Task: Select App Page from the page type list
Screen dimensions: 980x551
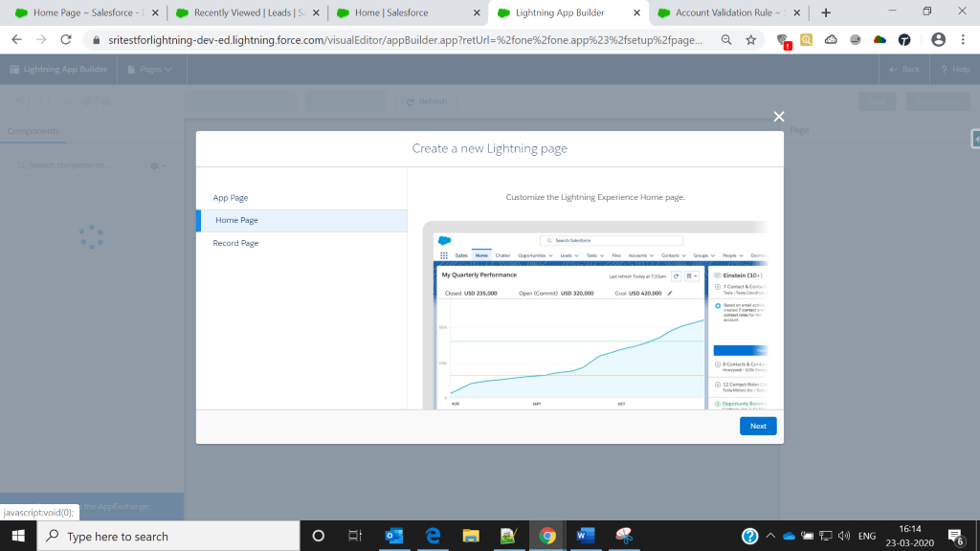Action: pos(231,198)
